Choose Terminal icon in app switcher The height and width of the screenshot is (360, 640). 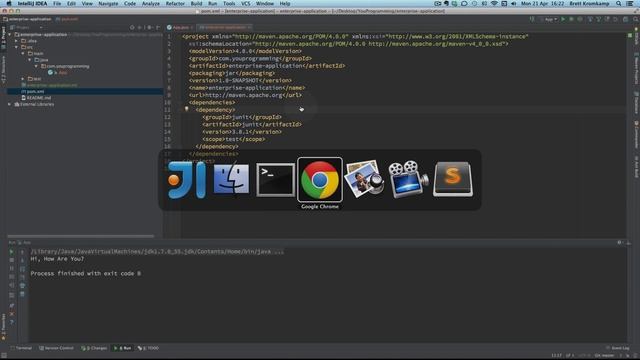click(276, 180)
